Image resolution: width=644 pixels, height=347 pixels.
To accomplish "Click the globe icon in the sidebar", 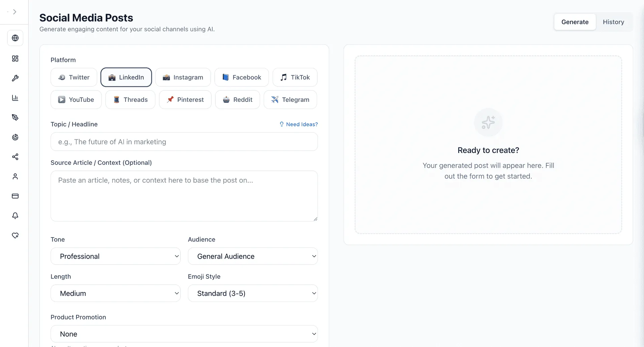I will click(x=15, y=38).
